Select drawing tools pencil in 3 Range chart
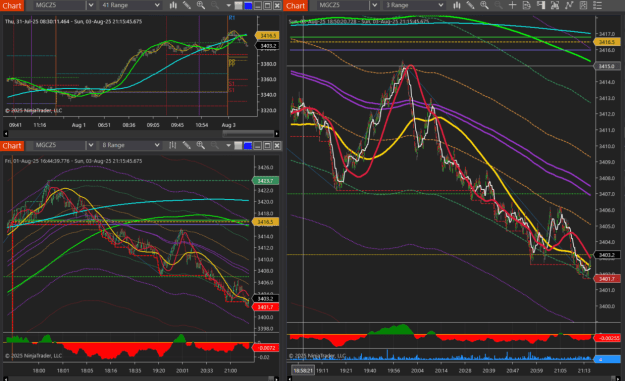The width and height of the screenshot is (625, 381). point(471,5)
